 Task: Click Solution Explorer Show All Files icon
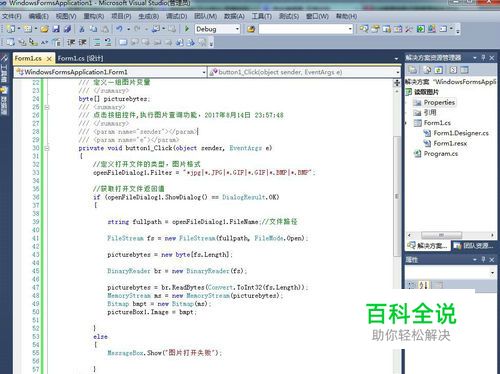tap(427, 70)
